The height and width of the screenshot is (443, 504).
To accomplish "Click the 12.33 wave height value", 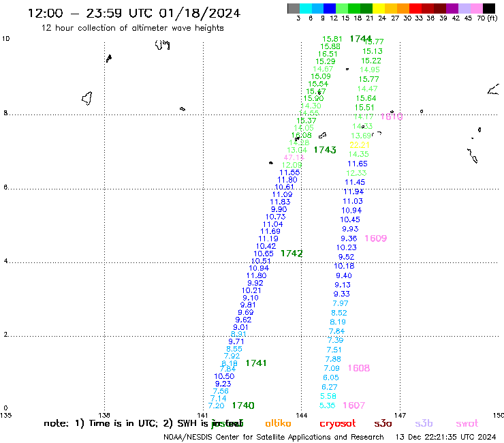I will (x=356, y=173).
